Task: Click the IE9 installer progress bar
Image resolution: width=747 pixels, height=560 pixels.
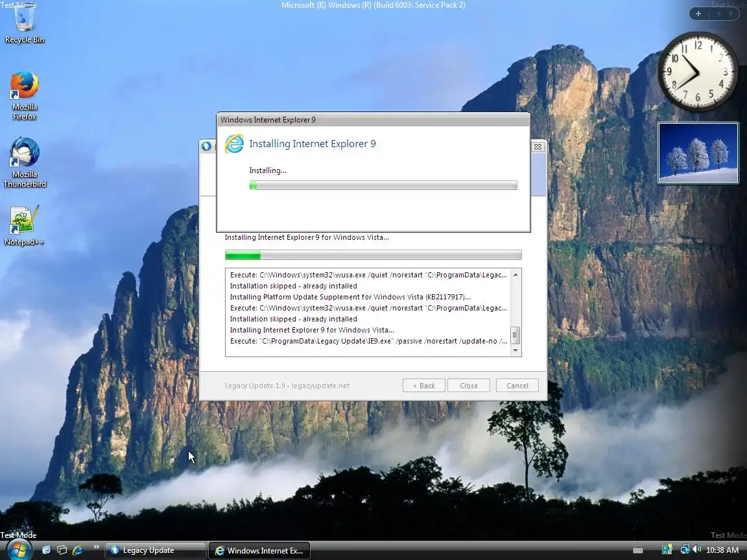Action: (383, 185)
